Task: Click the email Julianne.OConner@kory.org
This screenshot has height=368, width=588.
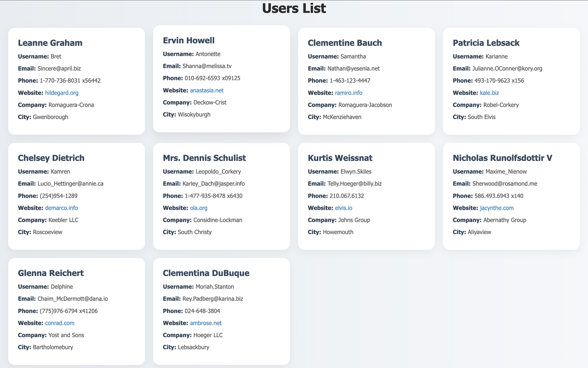Action: pos(507,69)
